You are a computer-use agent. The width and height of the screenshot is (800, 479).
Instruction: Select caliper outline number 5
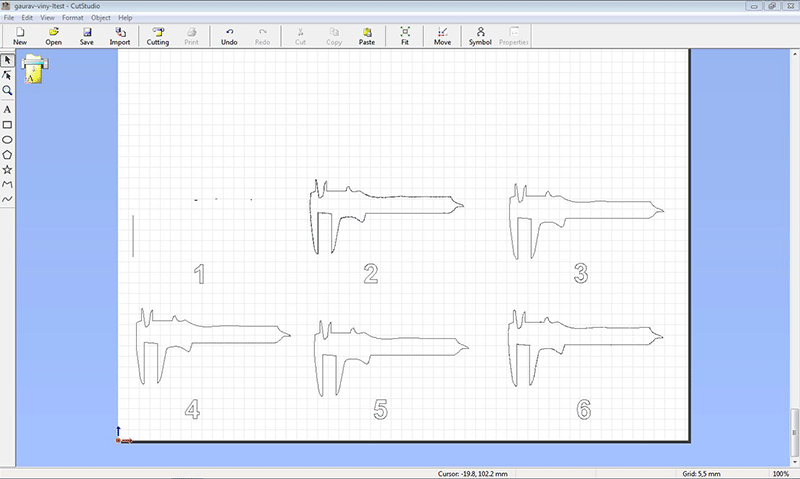tap(391, 359)
